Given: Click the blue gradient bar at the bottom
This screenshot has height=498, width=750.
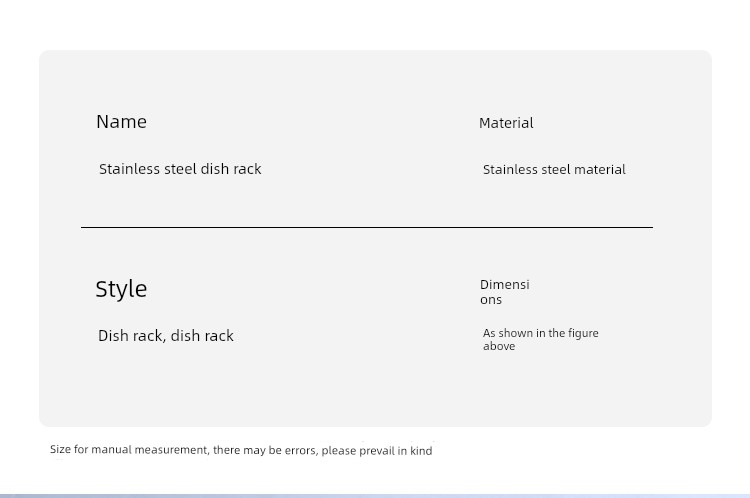Looking at the screenshot, I should [x=375, y=496].
